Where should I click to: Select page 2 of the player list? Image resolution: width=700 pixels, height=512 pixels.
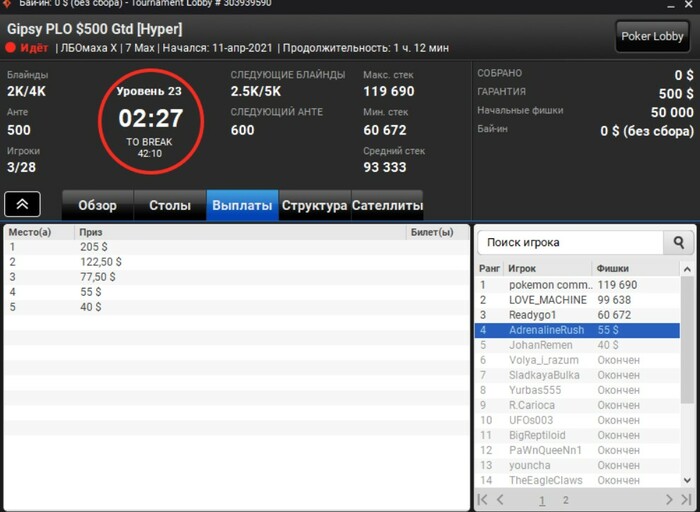(x=566, y=500)
